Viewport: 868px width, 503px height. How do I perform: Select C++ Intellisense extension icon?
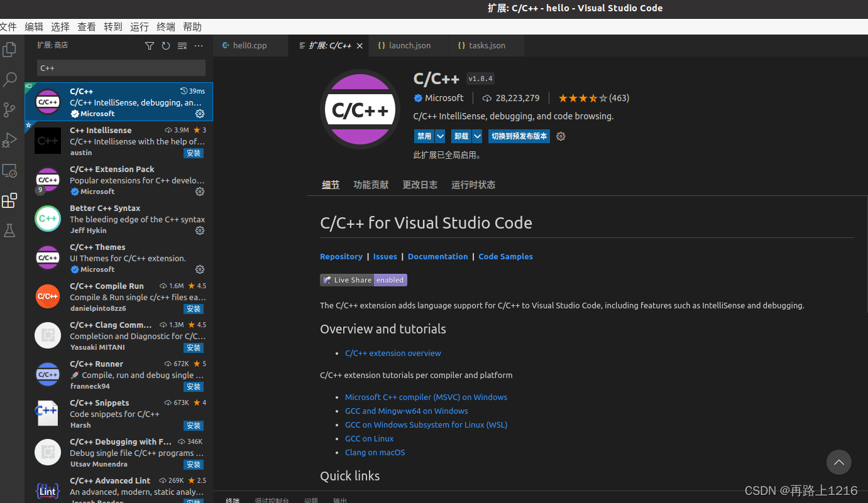48,141
